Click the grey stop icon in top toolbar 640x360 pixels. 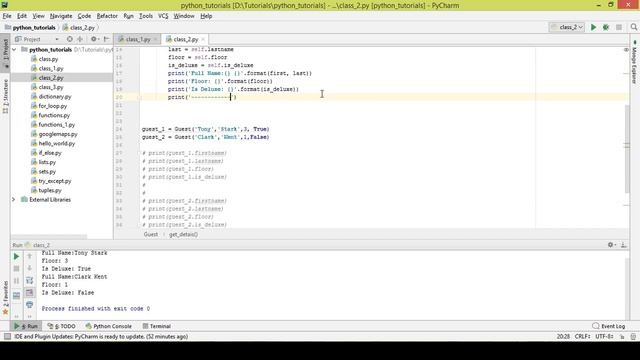(x=619, y=27)
